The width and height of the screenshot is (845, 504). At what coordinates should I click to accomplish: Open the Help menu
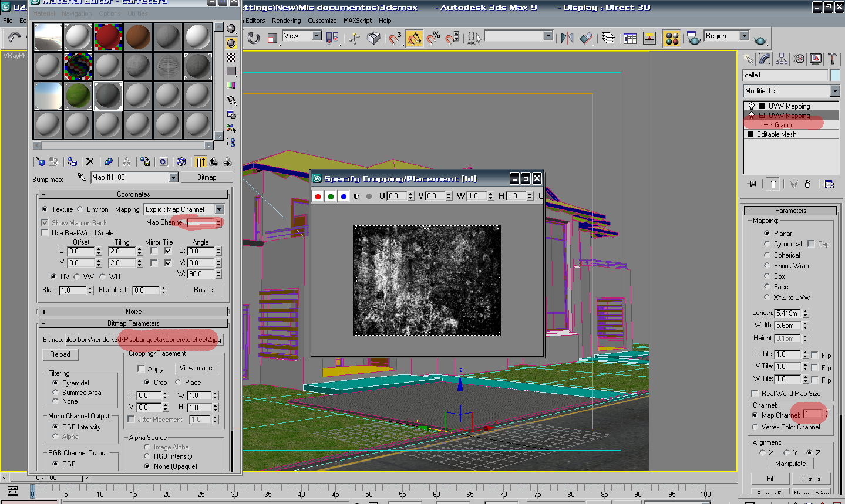(385, 21)
